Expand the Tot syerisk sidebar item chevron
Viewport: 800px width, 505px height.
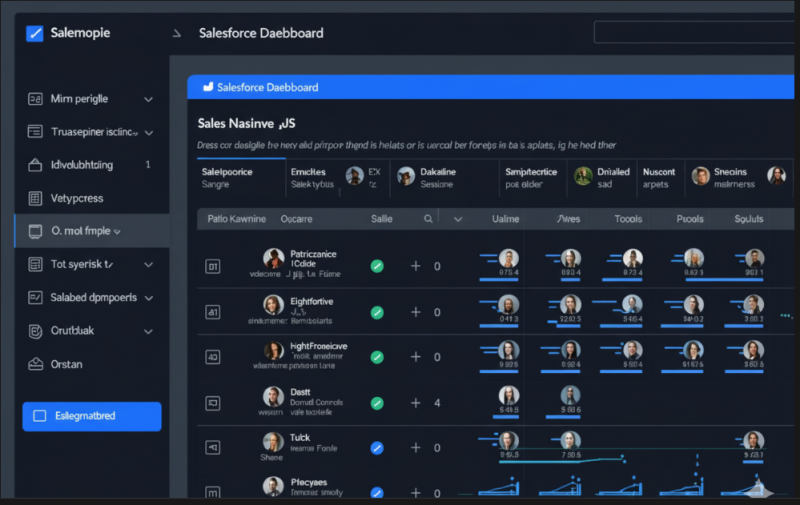tap(149, 265)
